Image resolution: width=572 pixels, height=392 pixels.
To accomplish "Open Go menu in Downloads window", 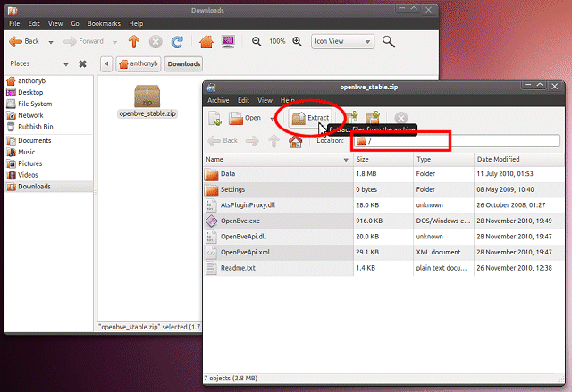I will pyautogui.click(x=75, y=24).
